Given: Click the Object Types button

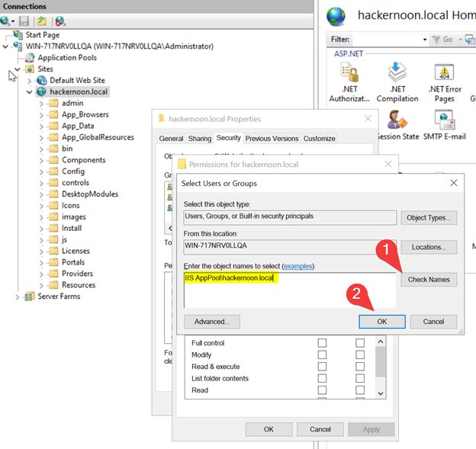Looking at the screenshot, I should click(x=429, y=218).
